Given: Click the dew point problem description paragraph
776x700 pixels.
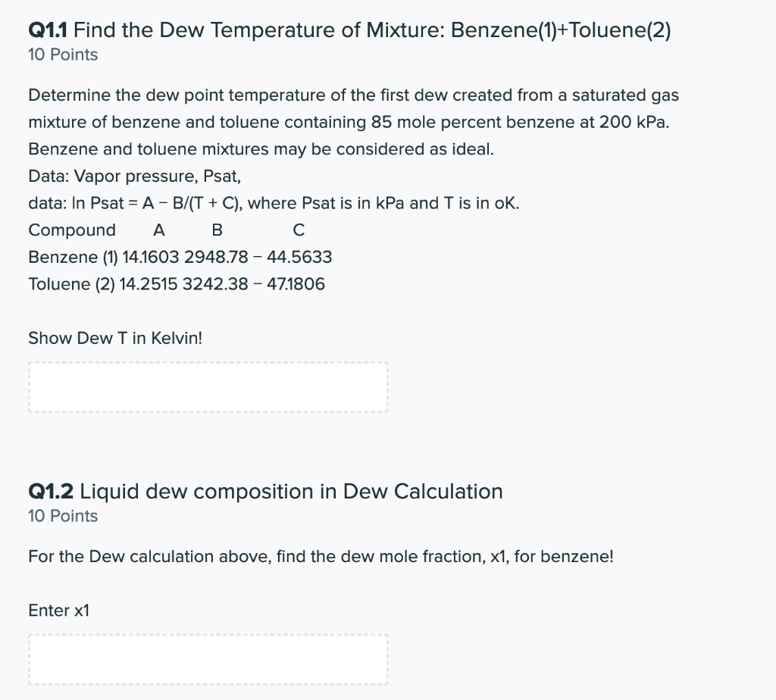Looking at the screenshot, I should pos(353,121).
